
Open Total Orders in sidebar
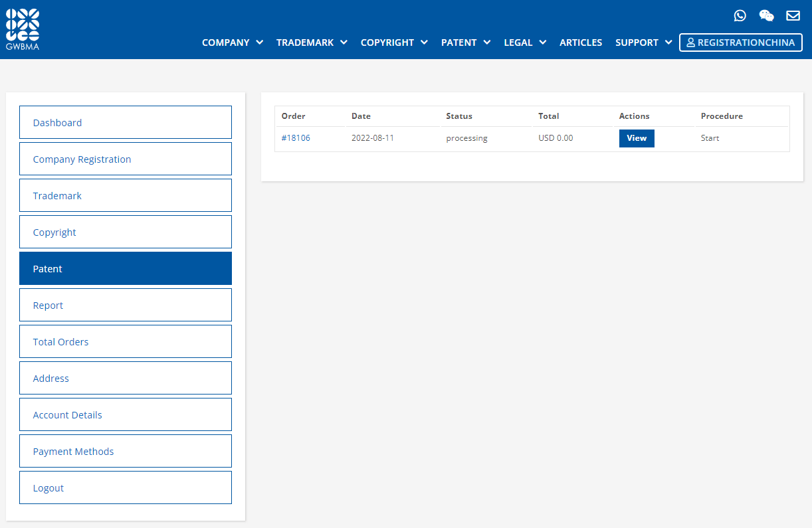pos(126,341)
